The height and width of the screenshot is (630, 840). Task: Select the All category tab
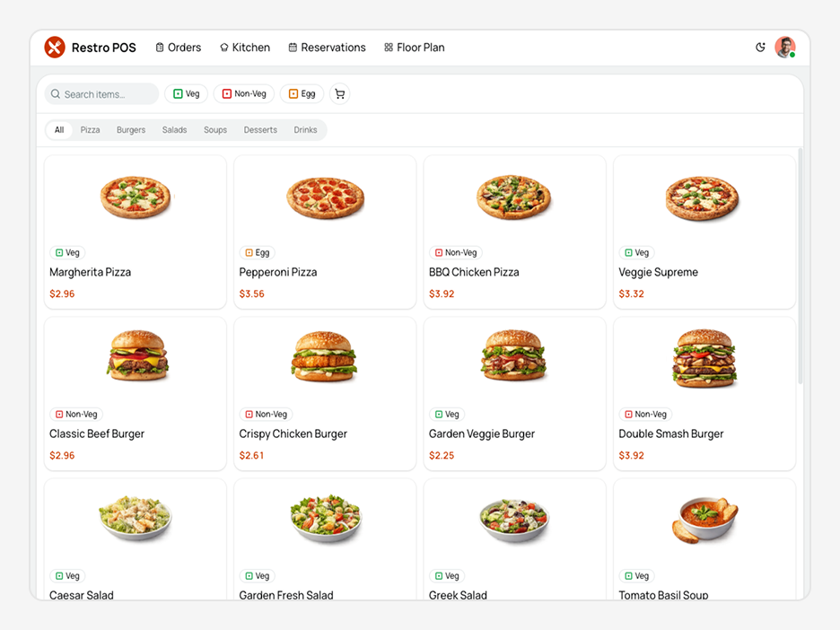[x=59, y=129]
